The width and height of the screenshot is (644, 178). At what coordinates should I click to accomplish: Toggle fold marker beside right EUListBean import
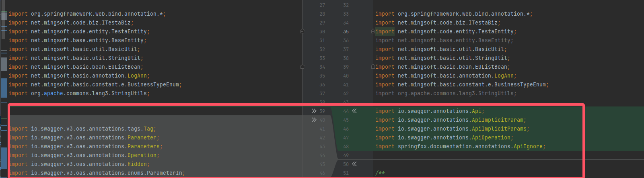click(373, 67)
